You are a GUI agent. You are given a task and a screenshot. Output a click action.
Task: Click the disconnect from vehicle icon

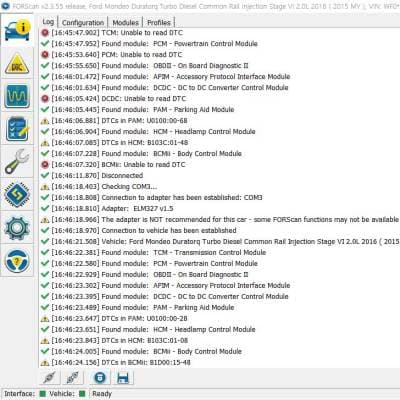point(73,378)
